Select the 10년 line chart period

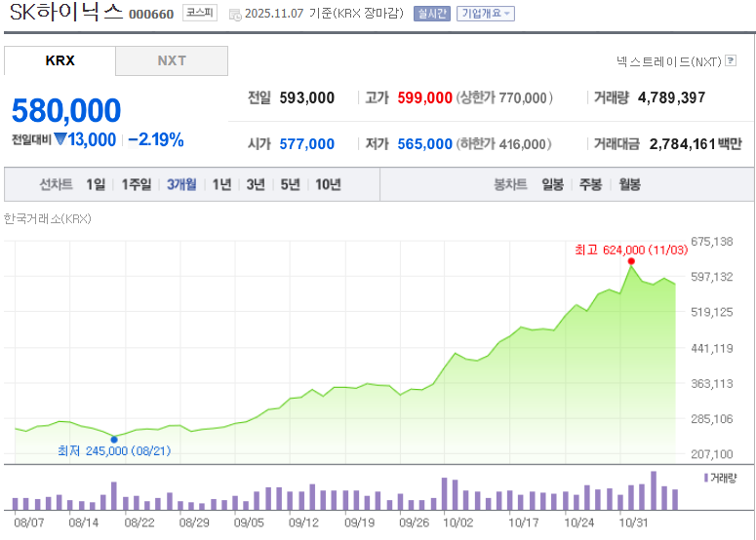pos(328,184)
